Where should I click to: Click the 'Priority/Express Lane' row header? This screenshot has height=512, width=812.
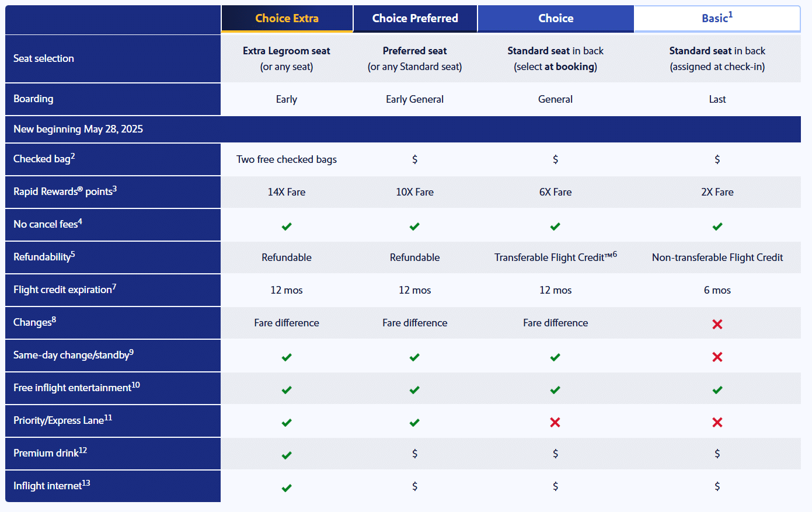point(113,420)
